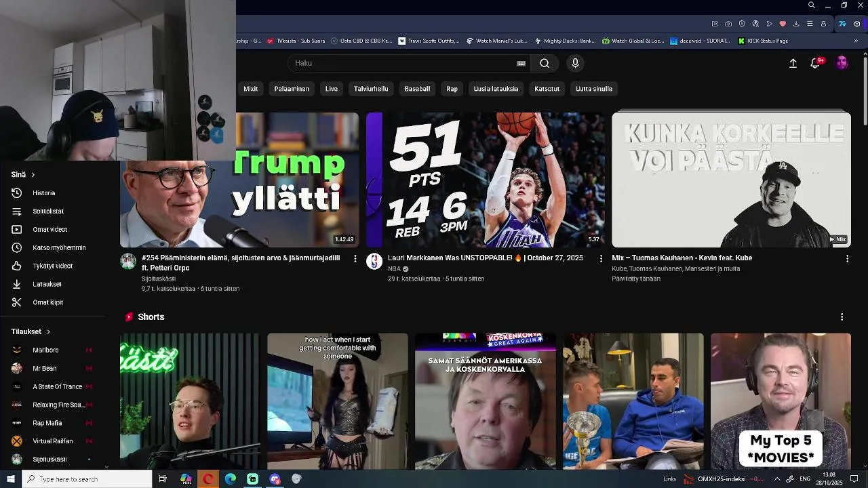Select the Mixit filter chip

tap(250, 89)
